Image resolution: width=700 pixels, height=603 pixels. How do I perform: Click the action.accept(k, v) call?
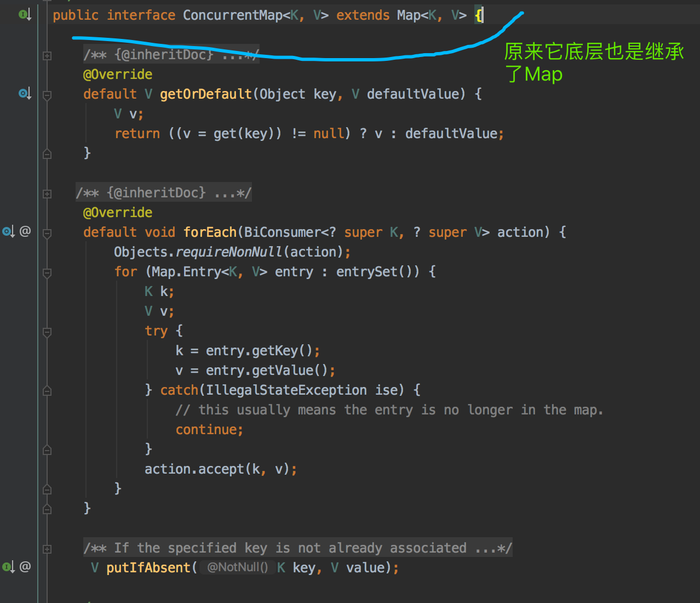click(x=217, y=469)
